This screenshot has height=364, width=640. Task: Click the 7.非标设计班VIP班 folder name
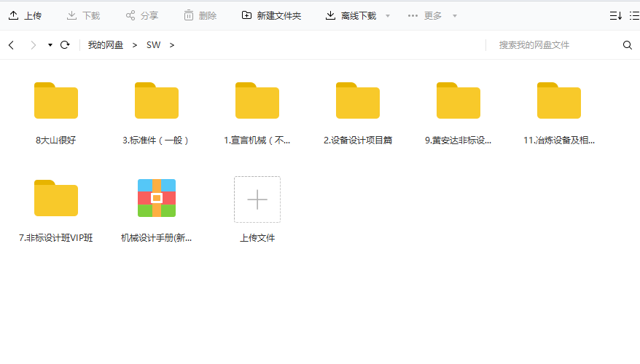pyautogui.click(x=56, y=237)
